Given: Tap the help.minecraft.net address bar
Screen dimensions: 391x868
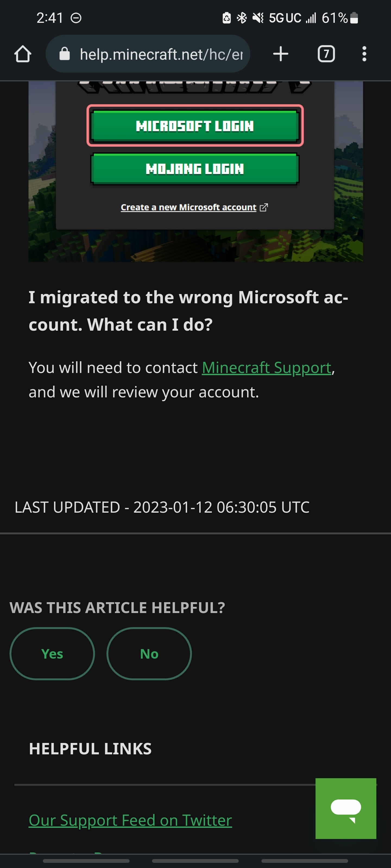Looking at the screenshot, I should coord(148,54).
